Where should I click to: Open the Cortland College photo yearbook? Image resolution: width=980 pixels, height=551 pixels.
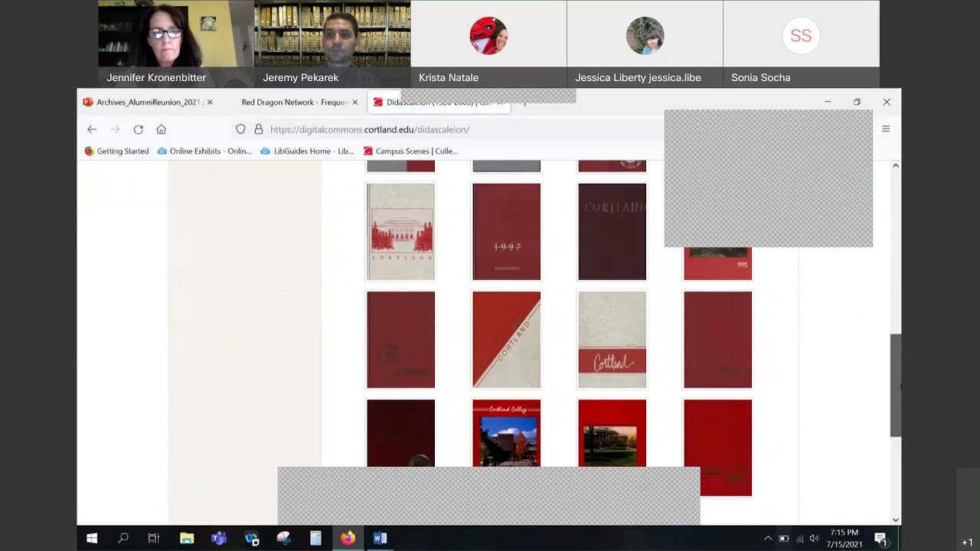click(x=506, y=433)
